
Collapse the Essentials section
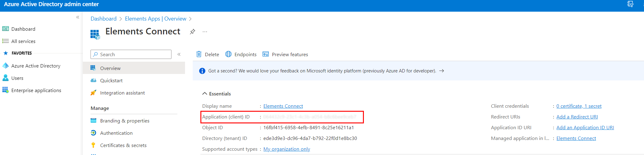[x=205, y=94]
